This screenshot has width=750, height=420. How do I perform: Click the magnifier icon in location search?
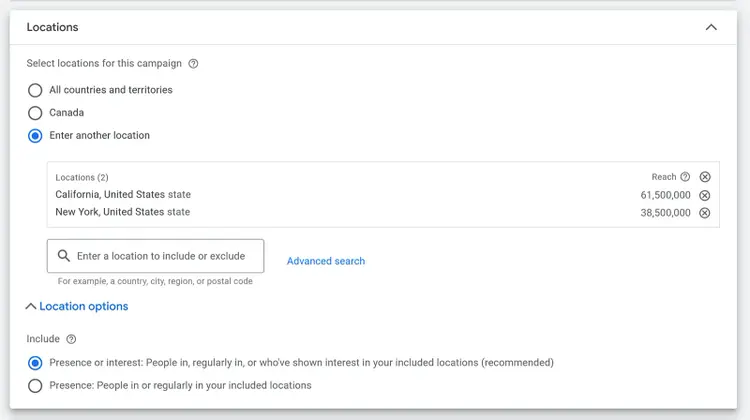(x=64, y=256)
